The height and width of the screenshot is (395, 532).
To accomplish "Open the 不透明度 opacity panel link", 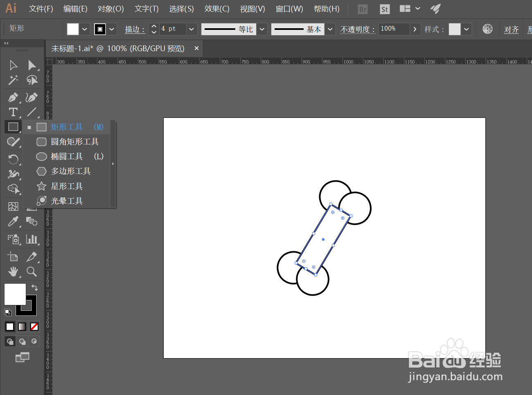I will coord(358,29).
